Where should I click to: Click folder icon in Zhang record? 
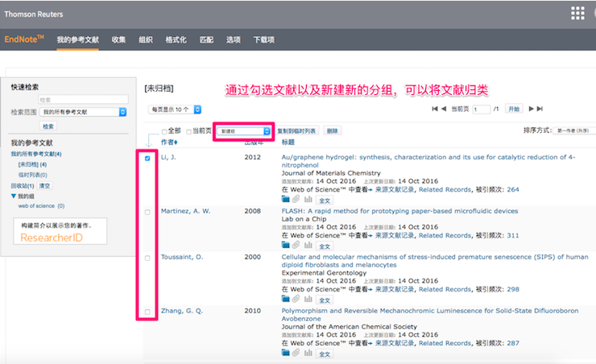tap(285, 353)
